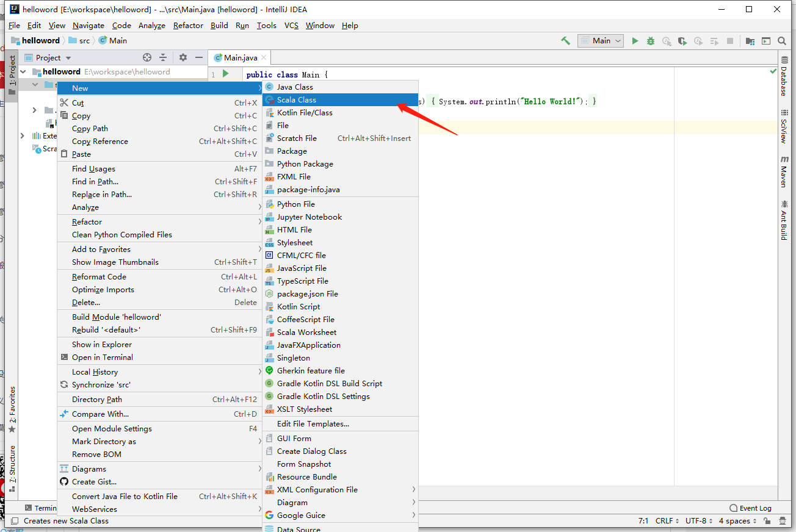Click the helloword breadcrumb in navigation bar

pos(35,40)
